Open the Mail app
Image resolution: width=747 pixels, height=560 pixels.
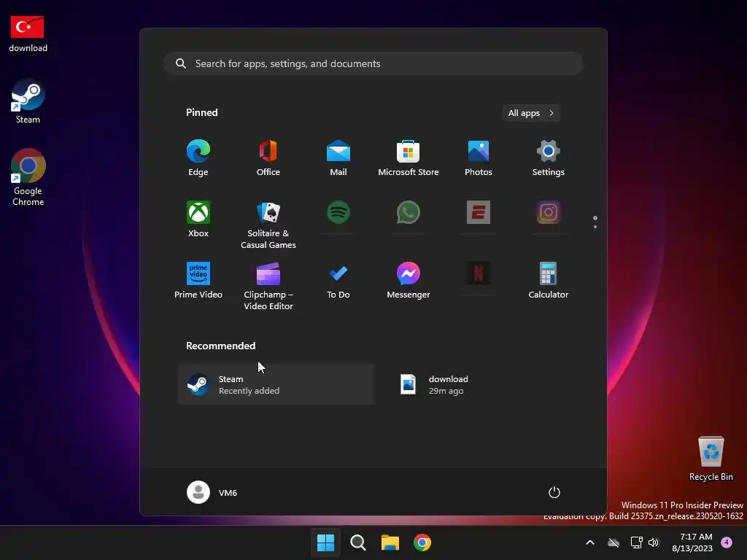[338, 158]
